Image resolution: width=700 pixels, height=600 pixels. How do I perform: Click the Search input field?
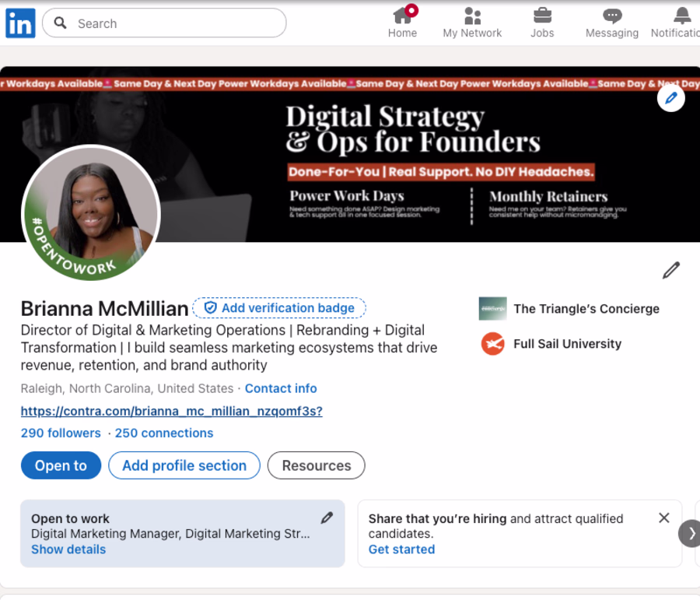pyautogui.click(x=164, y=23)
